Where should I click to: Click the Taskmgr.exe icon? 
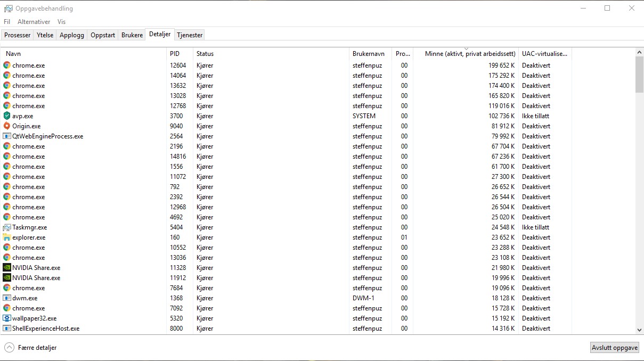(7, 227)
